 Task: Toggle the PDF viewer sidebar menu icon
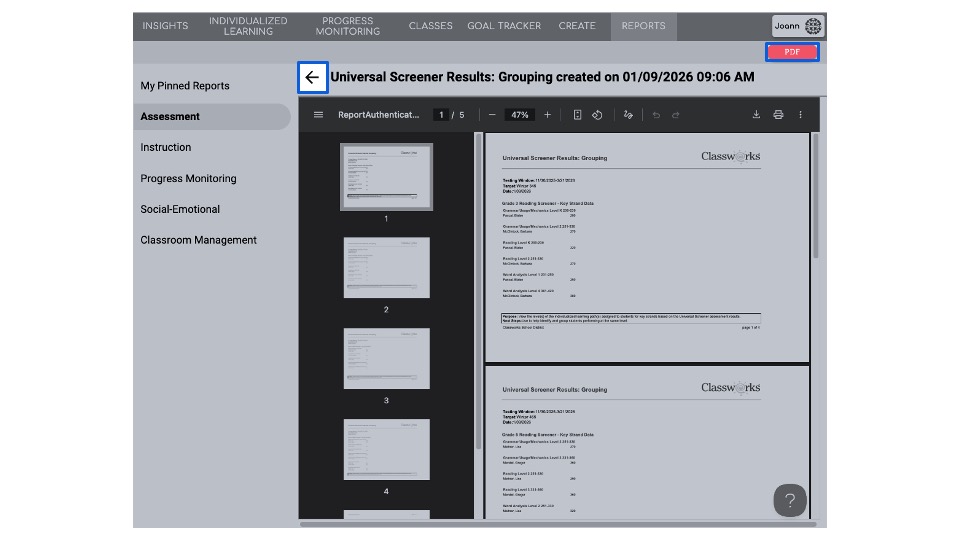point(318,114)
